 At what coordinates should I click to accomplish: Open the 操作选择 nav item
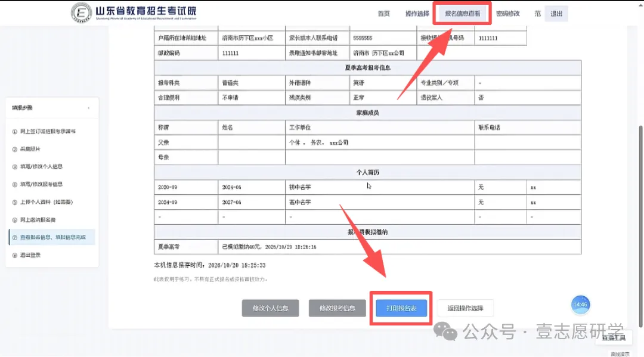click(x=417, y=14)
